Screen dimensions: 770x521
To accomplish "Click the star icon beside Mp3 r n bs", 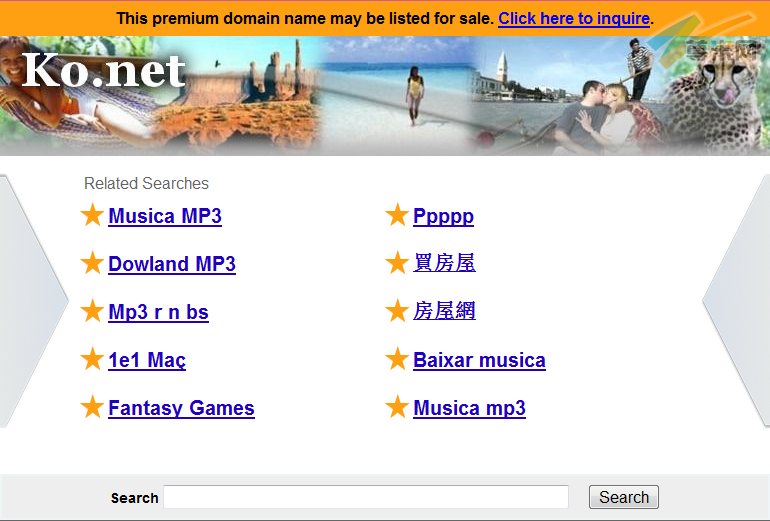I will coord(92,311).
